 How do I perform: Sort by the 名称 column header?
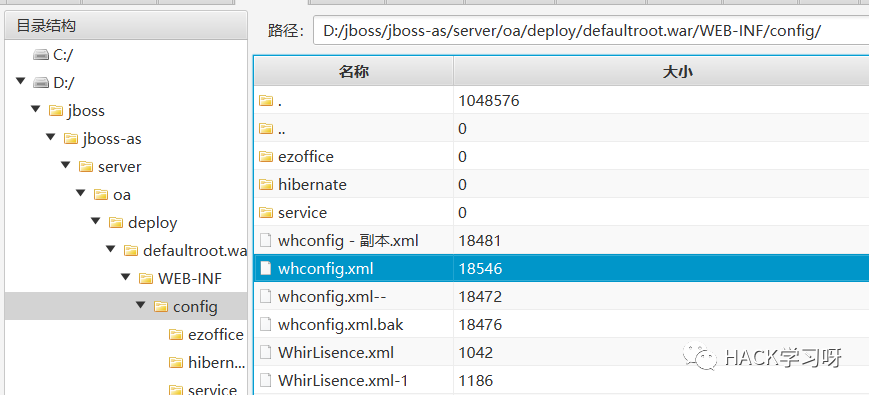click(354, 71)
